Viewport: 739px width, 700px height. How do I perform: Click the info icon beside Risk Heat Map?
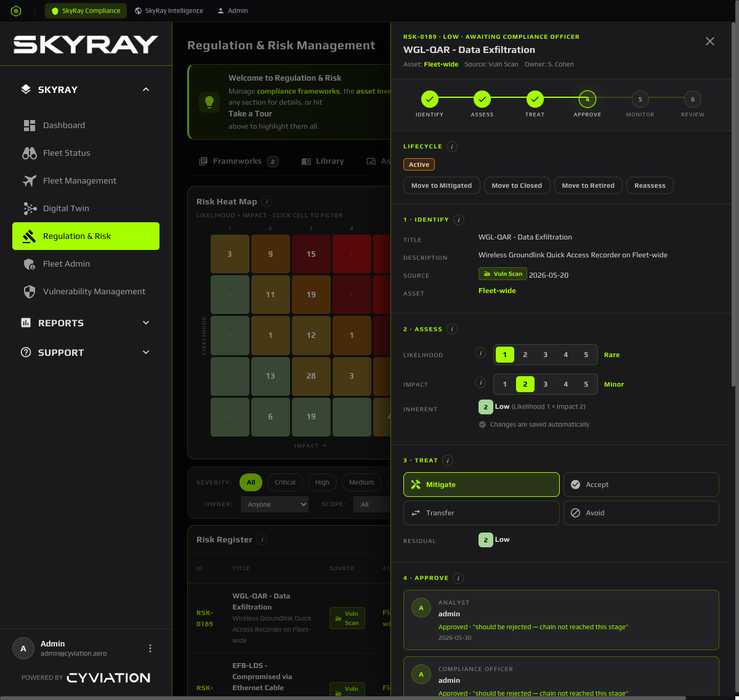click(267, 201)
